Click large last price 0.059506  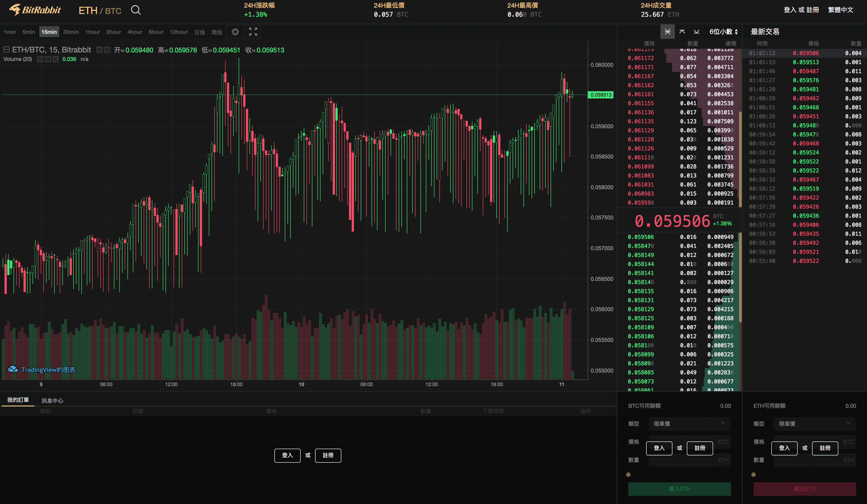pos(672,221)
